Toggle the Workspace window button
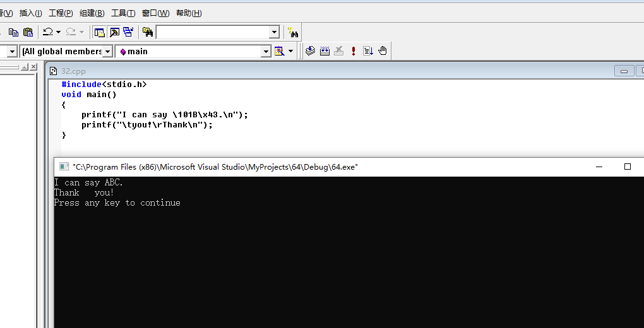This screenshot has height=328, width=644. [99, 32]
